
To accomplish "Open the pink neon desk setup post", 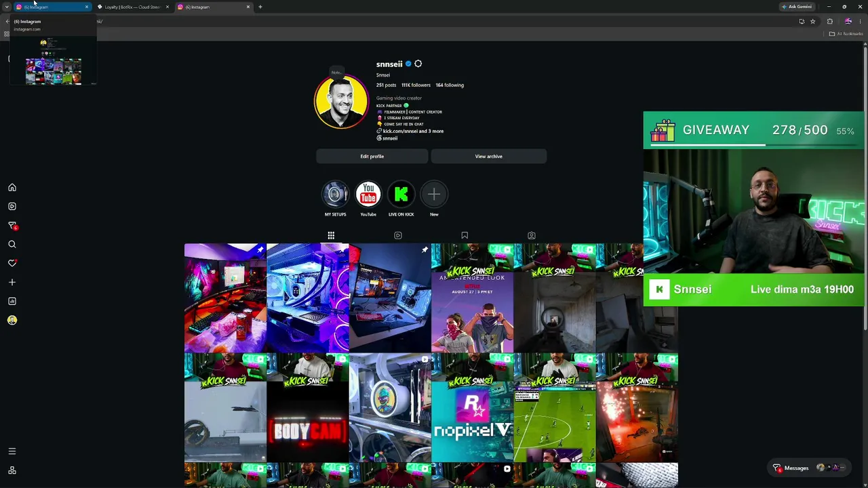I will [225, 298].
